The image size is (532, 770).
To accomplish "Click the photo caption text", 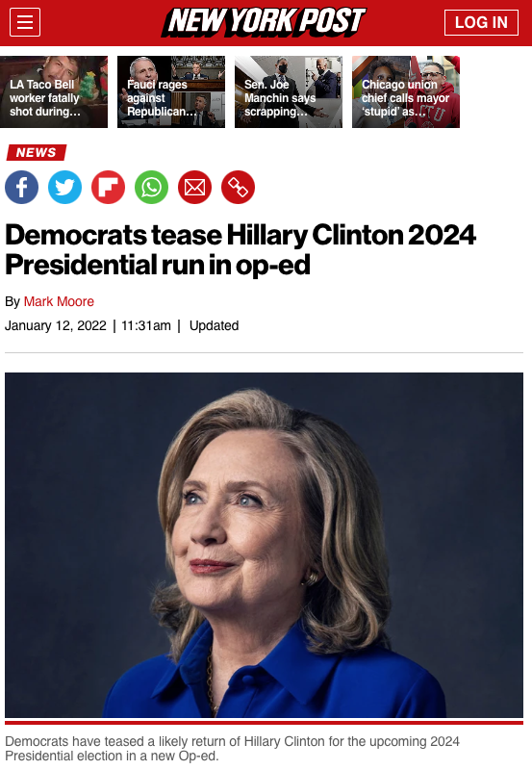I will (x=232, y=749).
